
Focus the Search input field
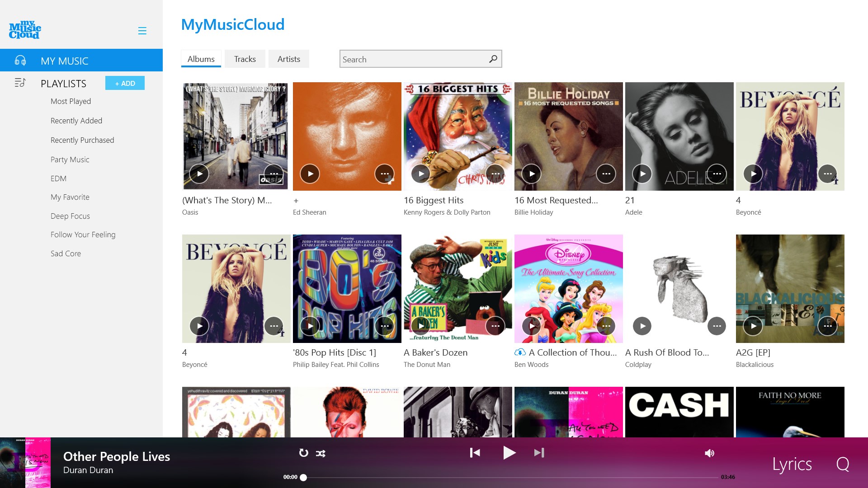pyautogui.click(x=420, y=59)
